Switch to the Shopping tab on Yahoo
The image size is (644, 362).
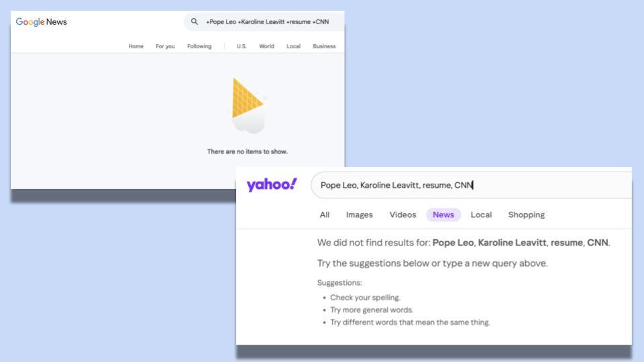526,215
